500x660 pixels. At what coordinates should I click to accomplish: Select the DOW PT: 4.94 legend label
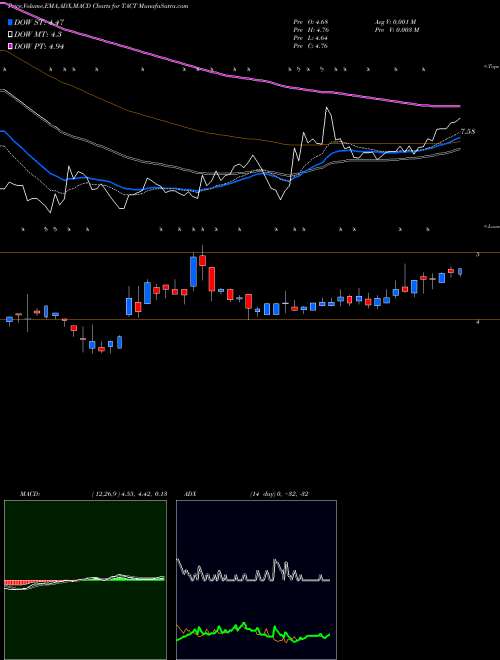pos(39,47)
